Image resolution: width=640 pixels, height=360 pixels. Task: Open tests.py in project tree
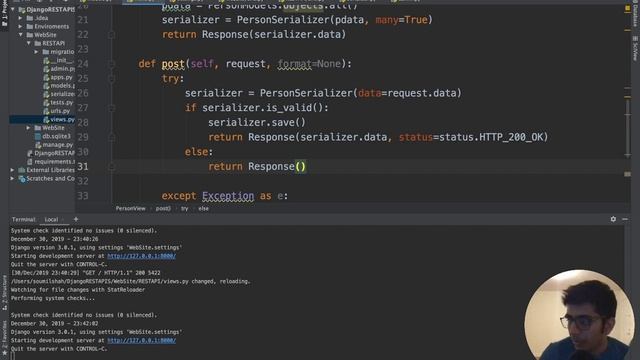tap(58, 102)
